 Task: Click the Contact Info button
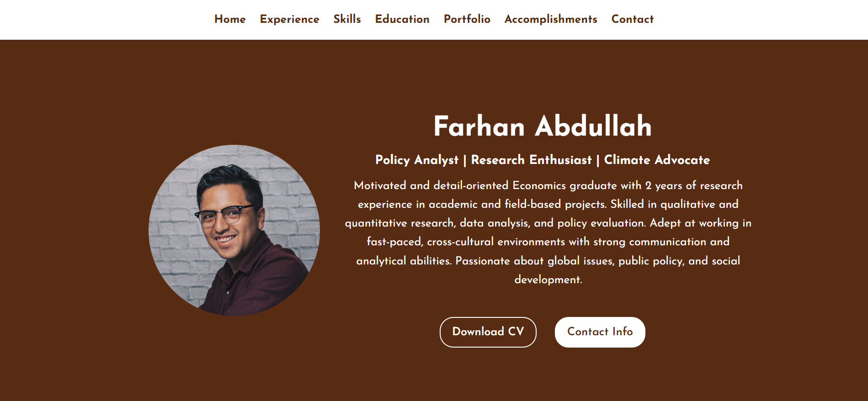600,332
